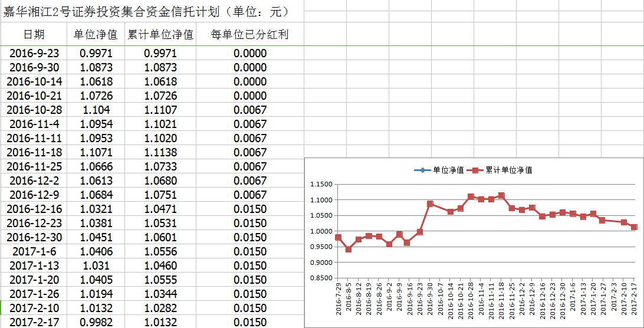Viewport: 644px width, 328px height.
Task: Click the dividend cell for 2016-12-16
Action: coord(249,209)
